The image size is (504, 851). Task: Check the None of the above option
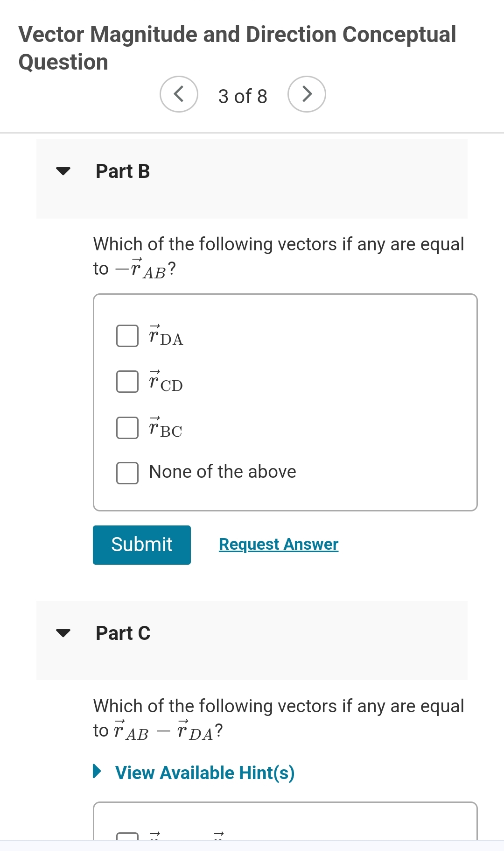tap(126, 472)
